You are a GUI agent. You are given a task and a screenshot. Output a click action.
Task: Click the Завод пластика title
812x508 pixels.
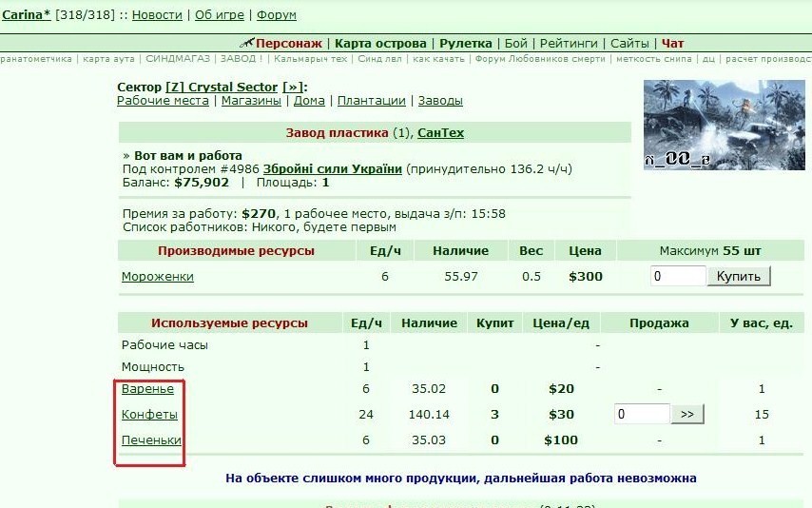coord(338,132)
